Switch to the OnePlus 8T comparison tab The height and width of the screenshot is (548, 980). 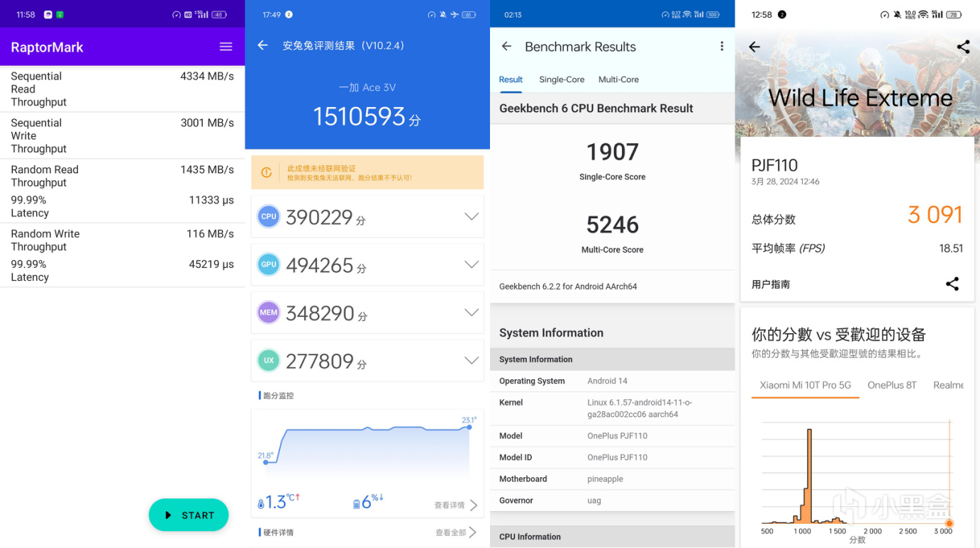892,385
